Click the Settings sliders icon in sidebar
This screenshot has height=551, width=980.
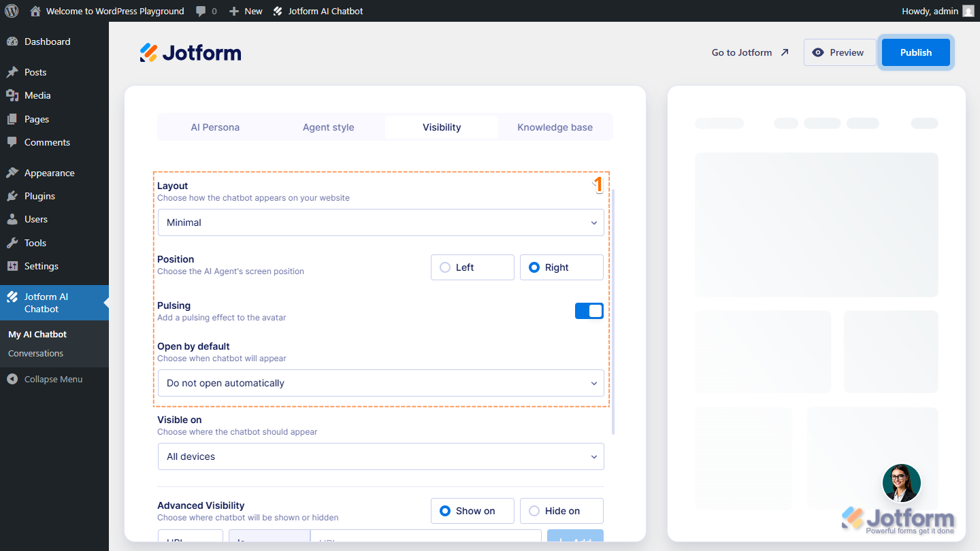click(x=12, y=266)
